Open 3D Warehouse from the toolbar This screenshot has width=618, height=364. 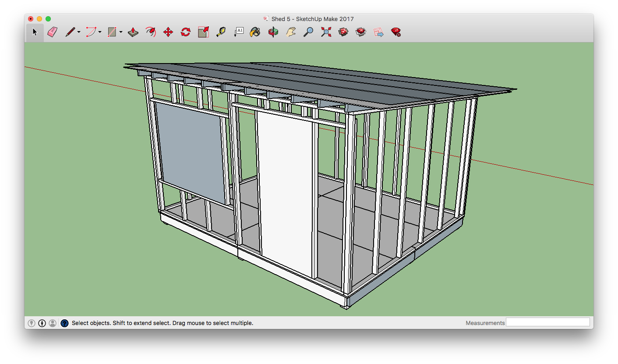point(343,32)
